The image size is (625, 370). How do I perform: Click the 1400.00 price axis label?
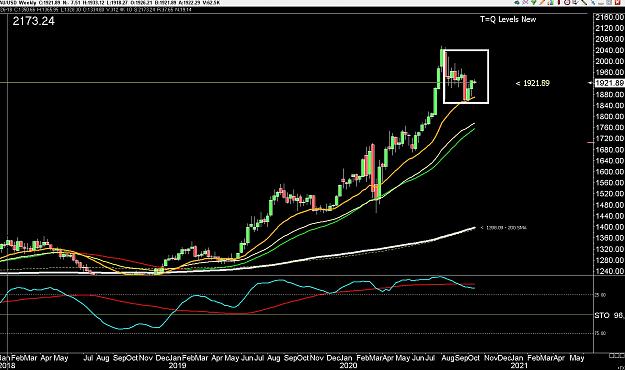click(x=609, y=227)
